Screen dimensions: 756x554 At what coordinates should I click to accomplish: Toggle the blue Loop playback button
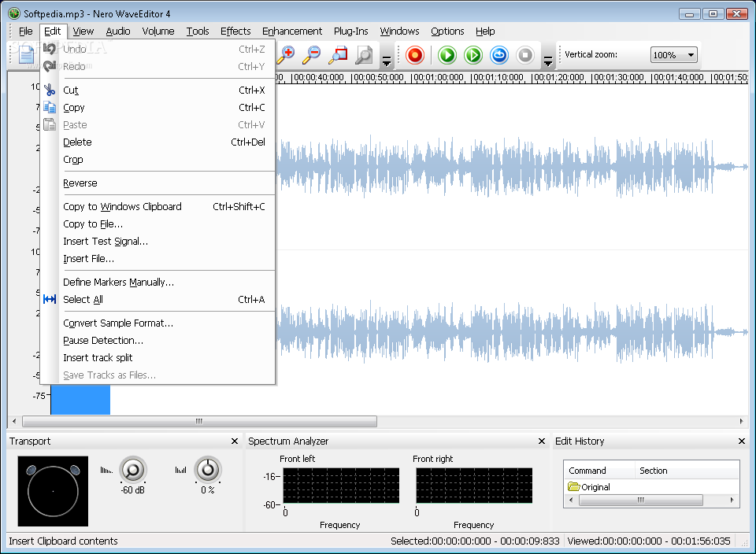pyautogui.click(x=499, y=55)
